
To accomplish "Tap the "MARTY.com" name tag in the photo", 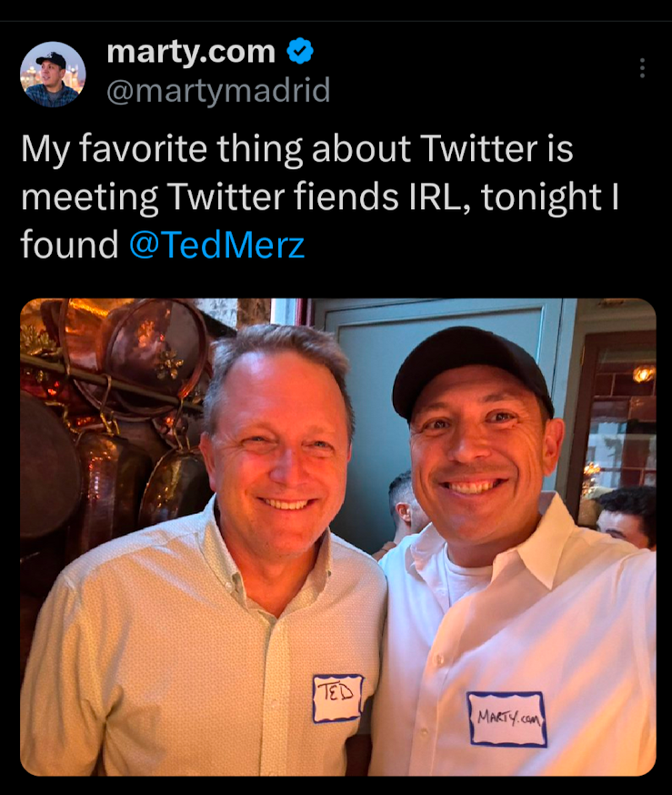I will click(x=507, y=720).
